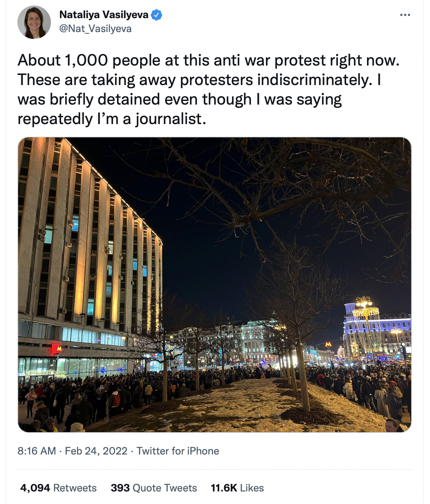The height and width of the screenshot is (504, 430).
Task: Click the Metro "M" sign beside the golden light display
Action: click(328, 345)
